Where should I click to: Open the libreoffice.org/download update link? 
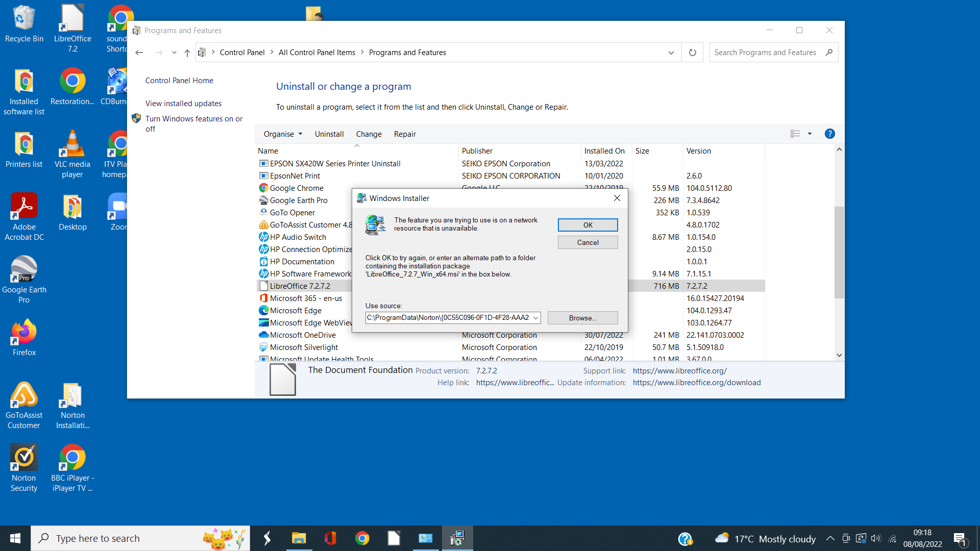click(697, 383)
